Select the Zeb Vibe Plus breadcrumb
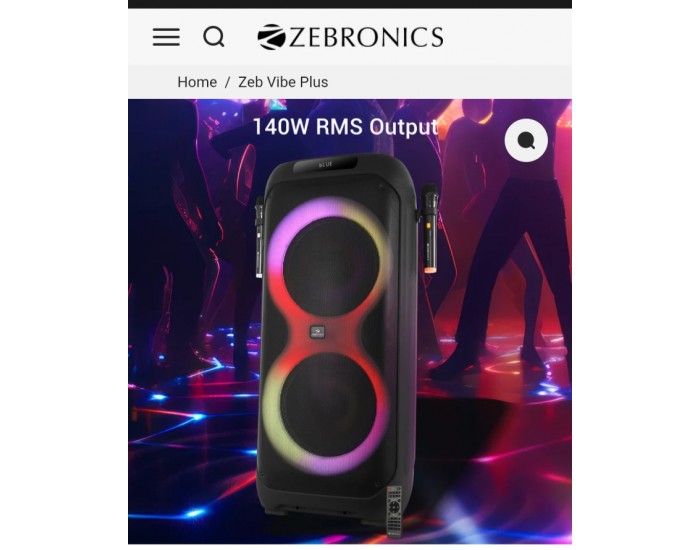This screenshot has width=700, height=550. 283,82
